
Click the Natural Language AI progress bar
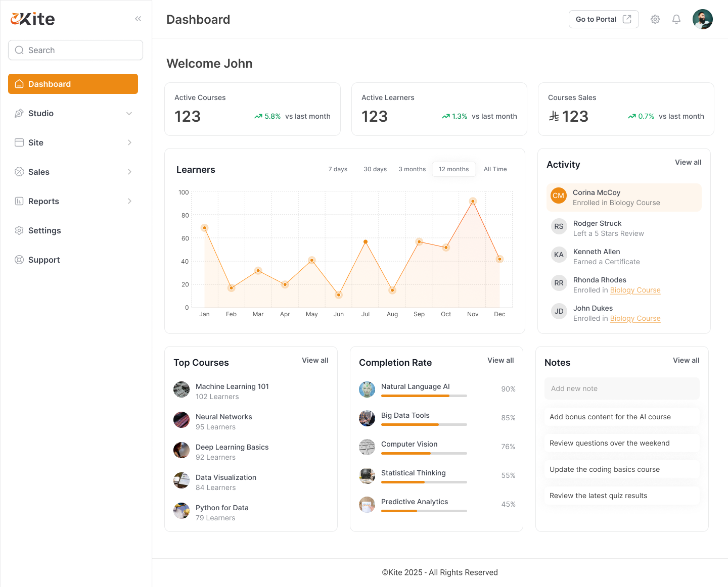[424, 396]
